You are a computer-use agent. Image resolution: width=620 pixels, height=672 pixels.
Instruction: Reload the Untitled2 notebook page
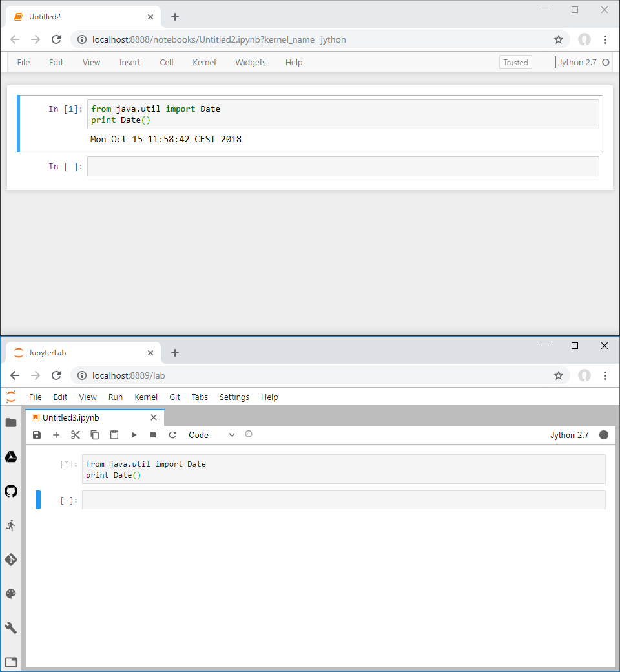[x=56, y=39]
